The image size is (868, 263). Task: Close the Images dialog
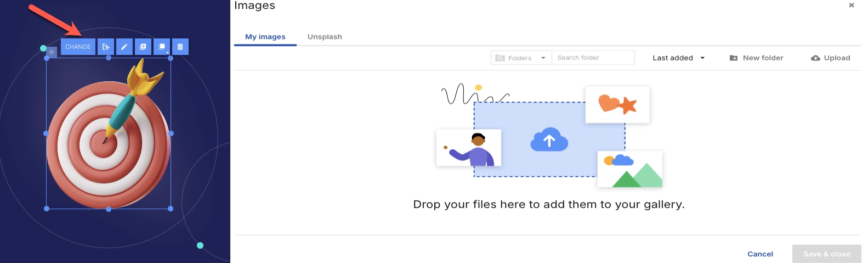click(851, 5)
